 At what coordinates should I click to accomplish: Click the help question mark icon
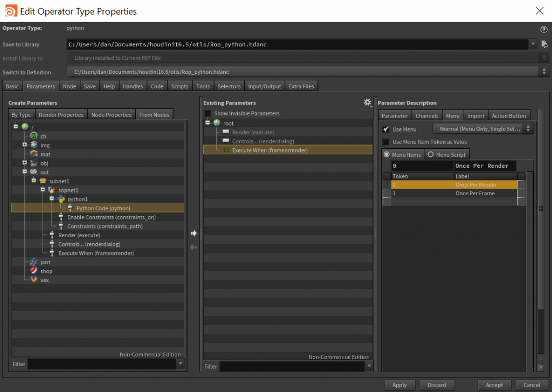(x=543, y=30)
